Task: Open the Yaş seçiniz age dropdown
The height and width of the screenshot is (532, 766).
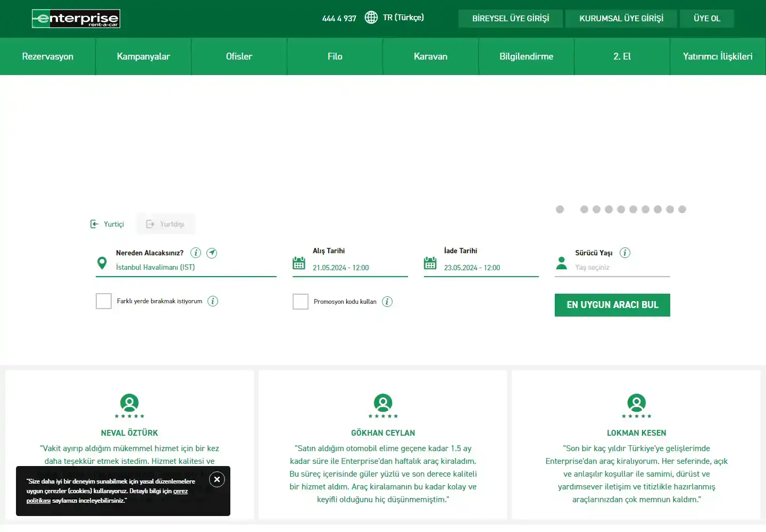Action: [x=612, y=268]
